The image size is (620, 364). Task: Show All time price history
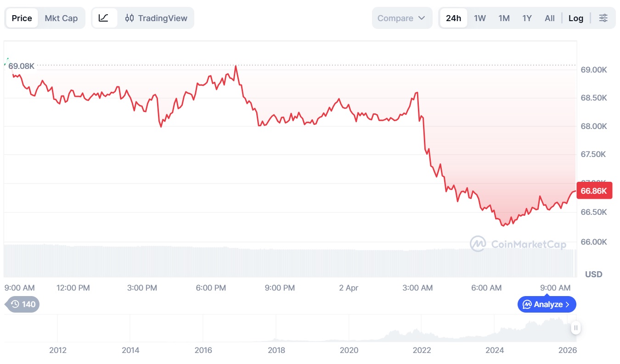549,18
